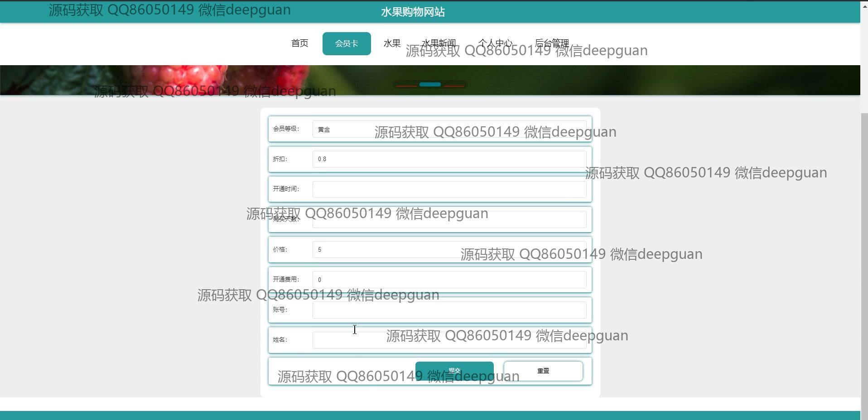Viewport: 868px width, 420px height.
Task: Focus the 姓名 text box
Action: 349,340
